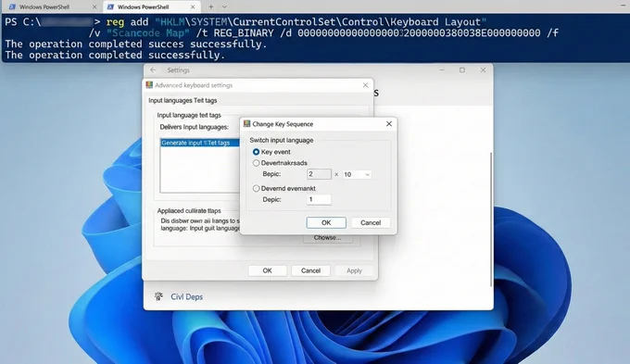Open the dropdown showing 10
Screen dimensions: 630x364
tap(357, 174)
